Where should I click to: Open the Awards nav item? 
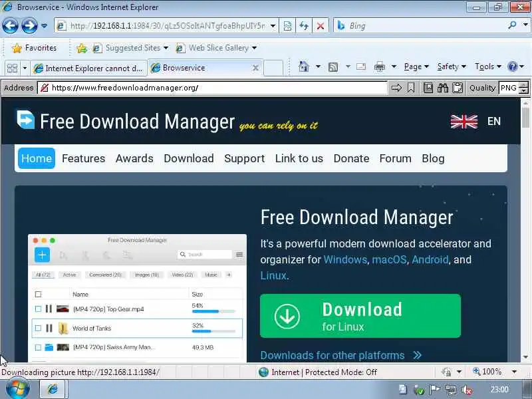134,158
